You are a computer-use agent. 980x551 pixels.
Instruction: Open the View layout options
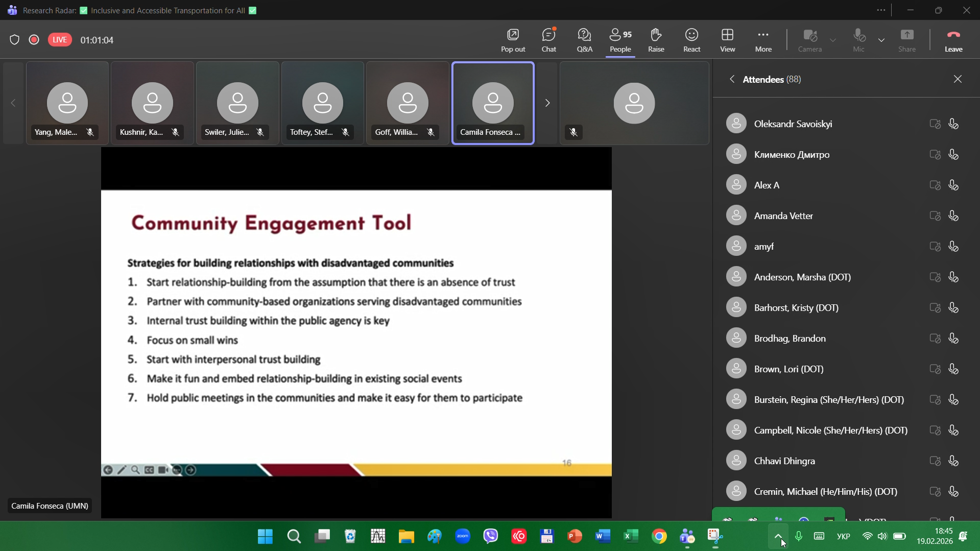tap(727, 40)
